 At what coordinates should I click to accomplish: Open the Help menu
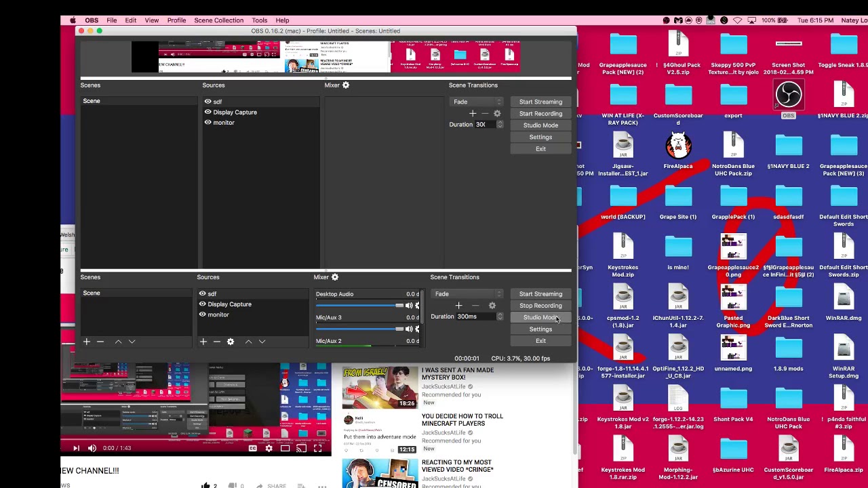pos(282,20)
